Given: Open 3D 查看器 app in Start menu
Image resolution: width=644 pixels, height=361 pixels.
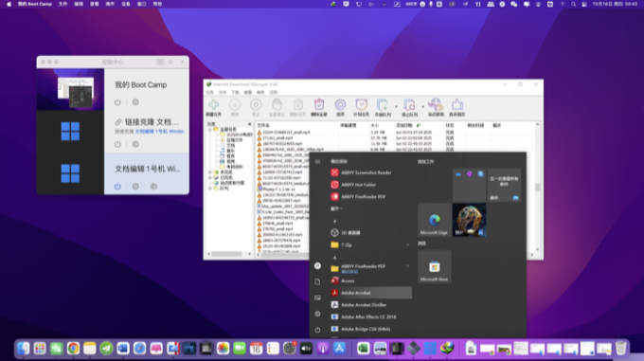Looking at the screenshot, I should (x=346, y=233).
